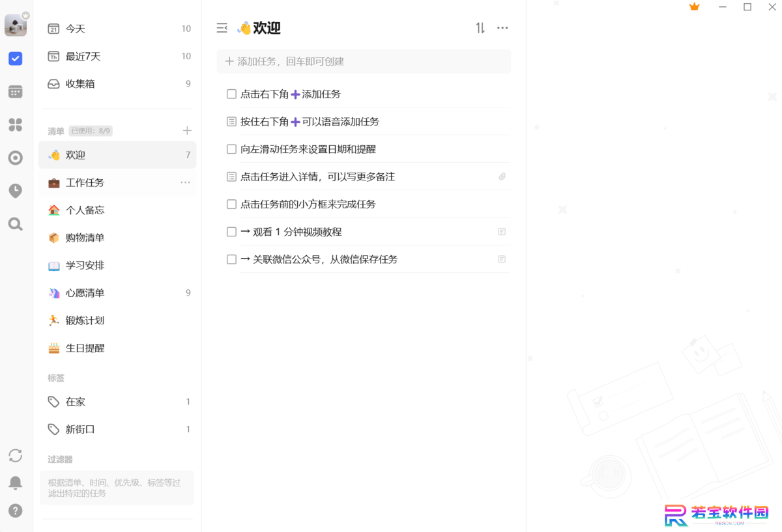Image resolution: width=782 pixels, height=532 pixels.
Task: Open the 工作任务 list options dots
Action: point(186,183)
